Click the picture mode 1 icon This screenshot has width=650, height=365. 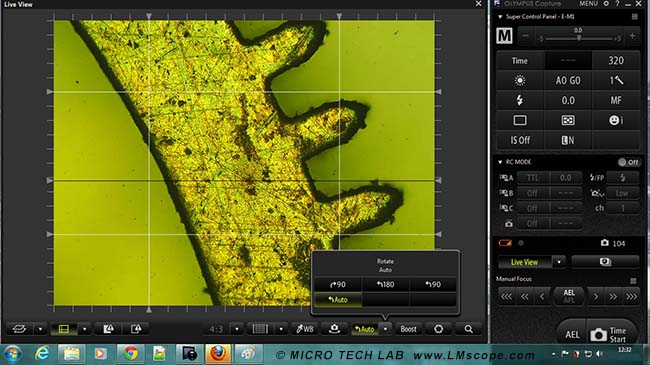pyautogui.click(x=616, y=80)
